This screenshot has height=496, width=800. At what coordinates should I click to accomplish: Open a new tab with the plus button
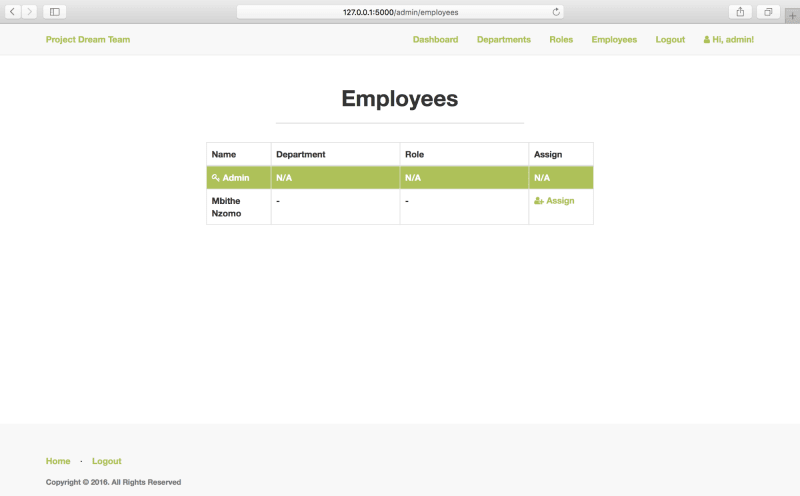coord(792,16)
